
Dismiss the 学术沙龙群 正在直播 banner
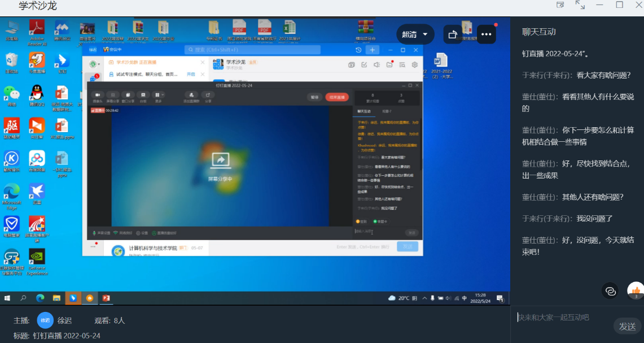(x=203, y=62)
